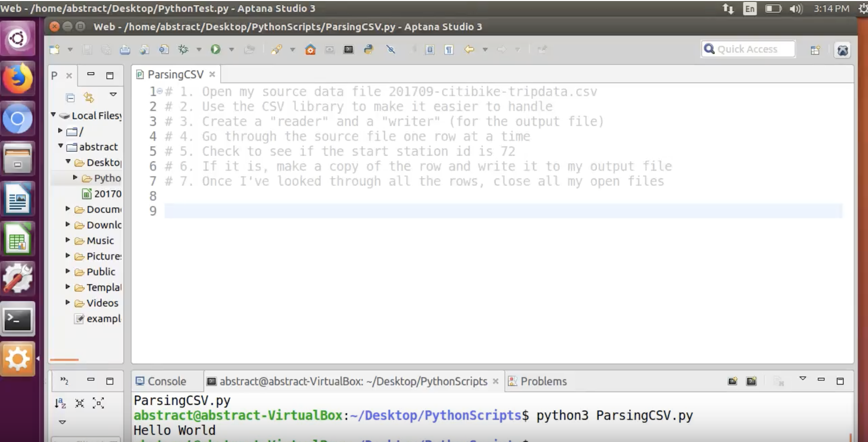Select the Music folder in file tree
The width and height of the screenshot is (868, 442).
(100, 240)
